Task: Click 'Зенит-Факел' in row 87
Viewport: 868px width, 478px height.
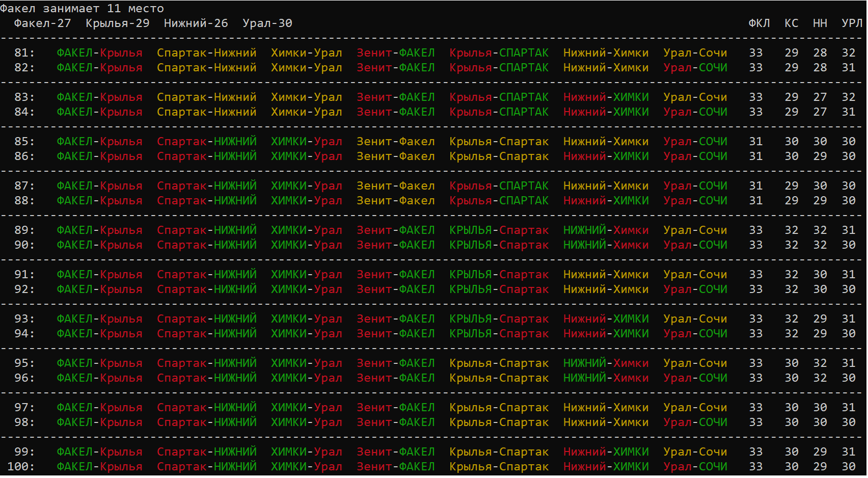Action: tap(396, 186)
